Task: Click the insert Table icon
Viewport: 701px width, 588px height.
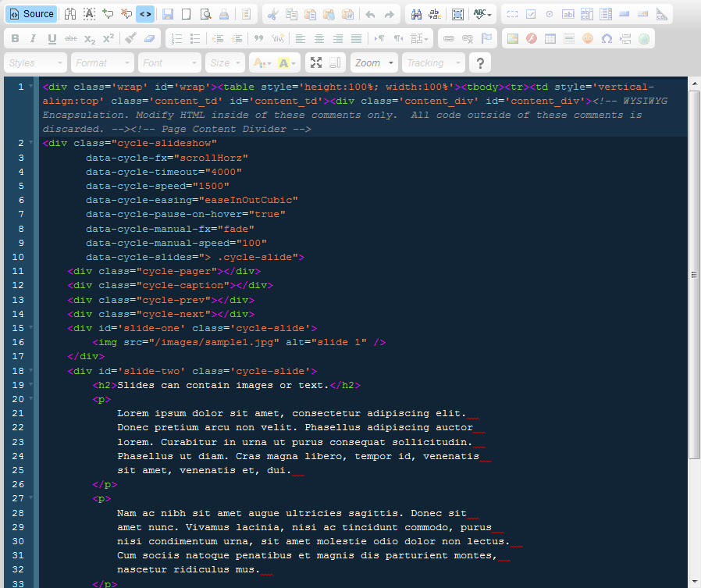Action: click(550, 38)
